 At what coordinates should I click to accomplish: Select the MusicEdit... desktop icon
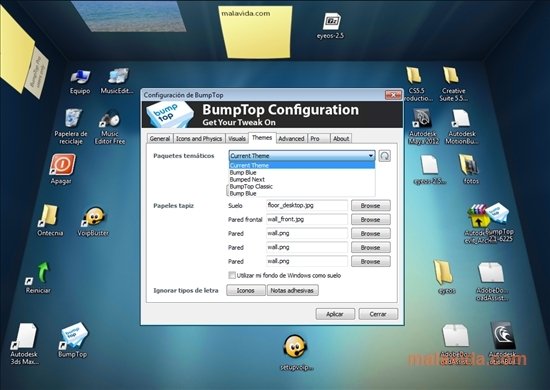[118, 76]
